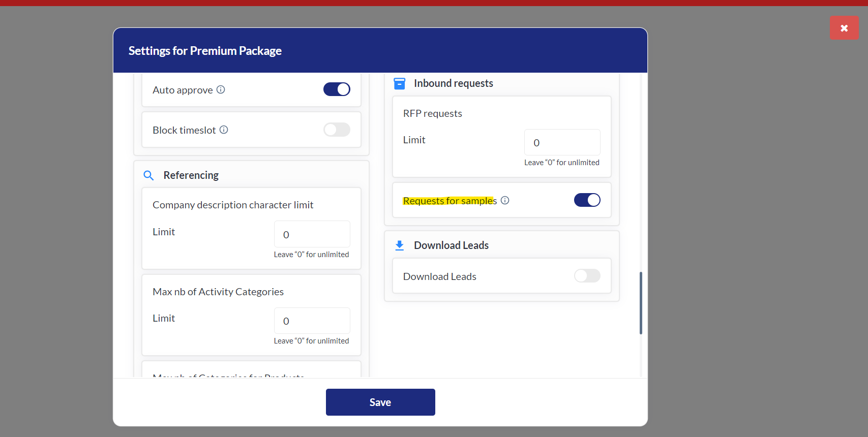Click the Referencing section heading

191,175
